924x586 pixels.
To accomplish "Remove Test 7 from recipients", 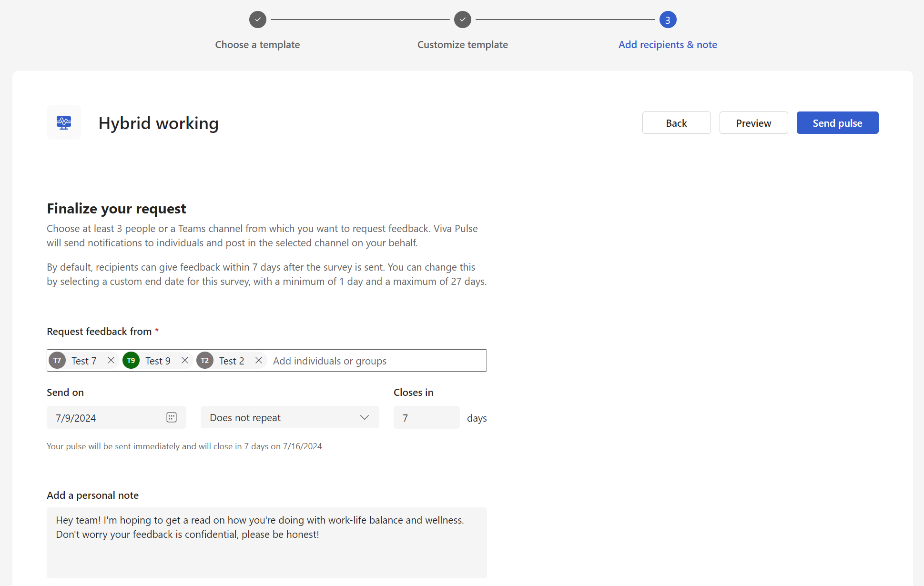I will tap(111, 361).
